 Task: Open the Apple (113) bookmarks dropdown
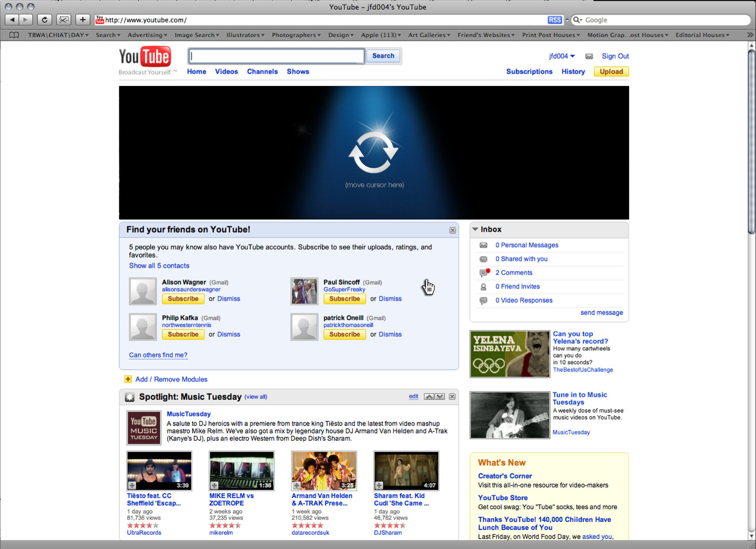click(x=380, y=35)
